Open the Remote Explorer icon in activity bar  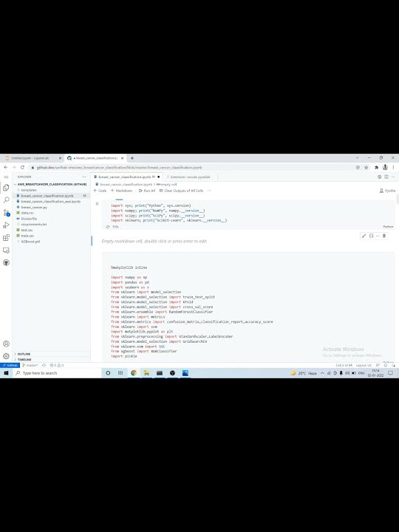(6, 250)
